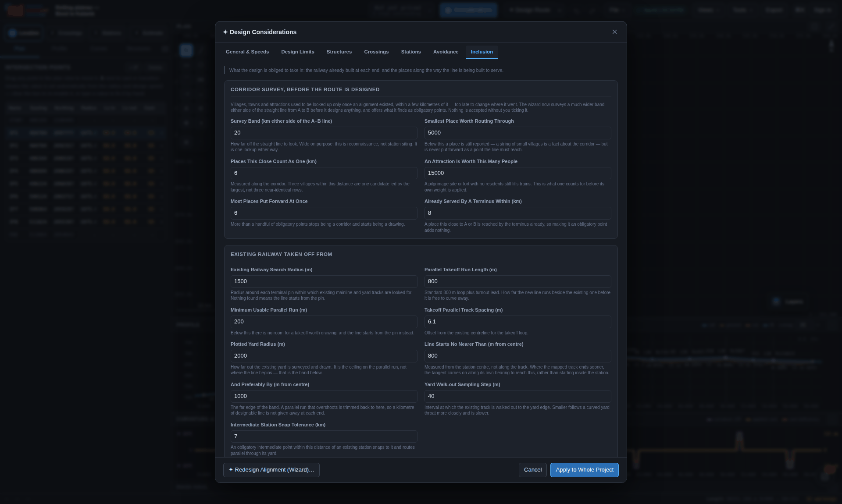Focus the Existing Railway Search Radius field
The width and height of the screenshot is (842, 504).
click(x=324, y=281)
